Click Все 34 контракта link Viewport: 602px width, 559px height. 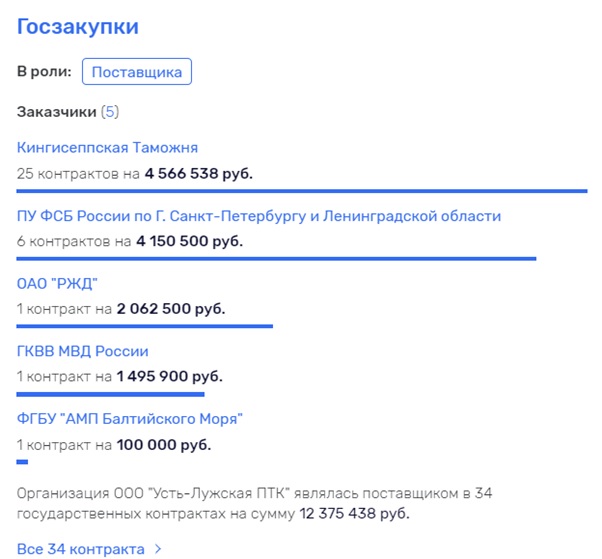[x=81, y=549]
